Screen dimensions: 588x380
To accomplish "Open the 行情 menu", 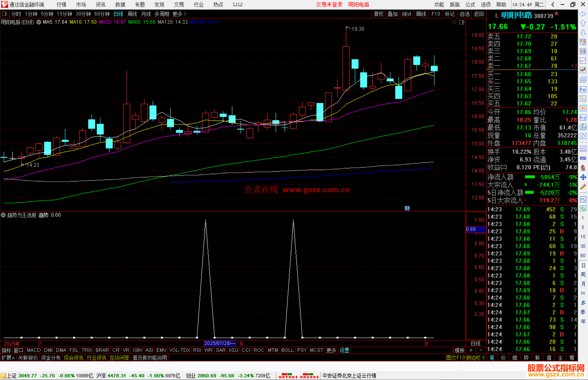I will coord(62,4).
